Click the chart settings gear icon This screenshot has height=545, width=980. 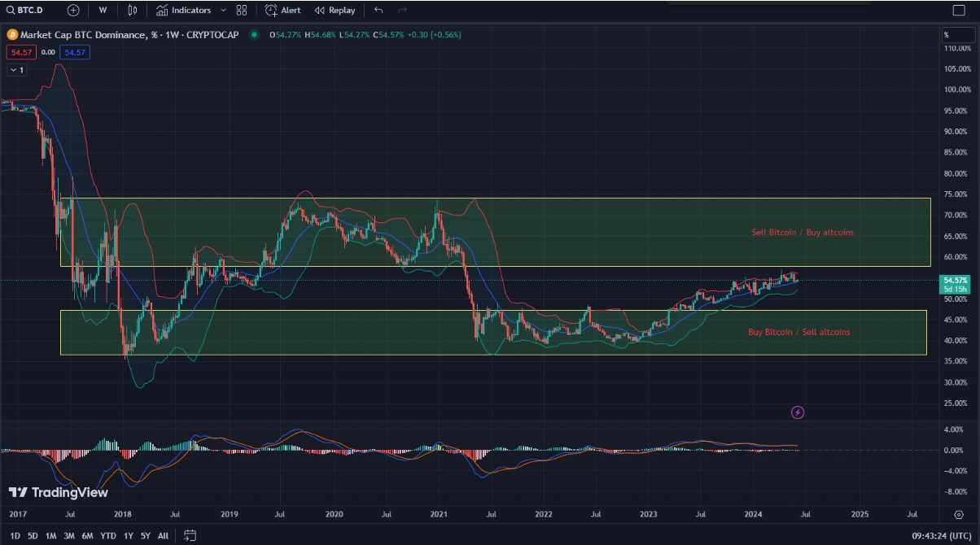[959, 514]
